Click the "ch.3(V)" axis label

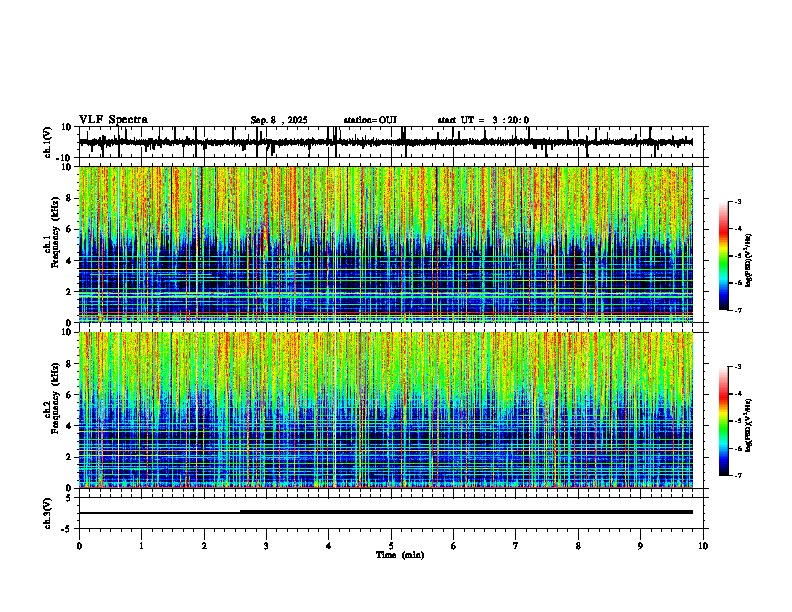tap(48, 514)
